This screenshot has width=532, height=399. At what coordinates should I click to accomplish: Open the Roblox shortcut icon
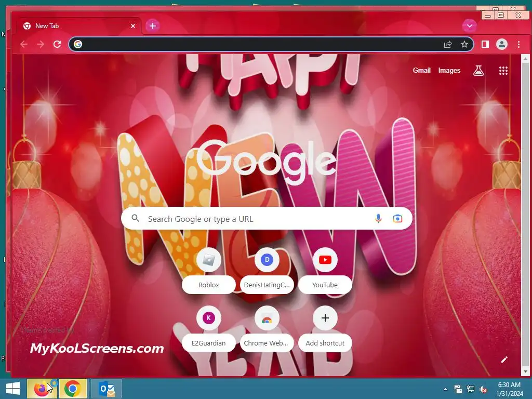pos(209,260)
